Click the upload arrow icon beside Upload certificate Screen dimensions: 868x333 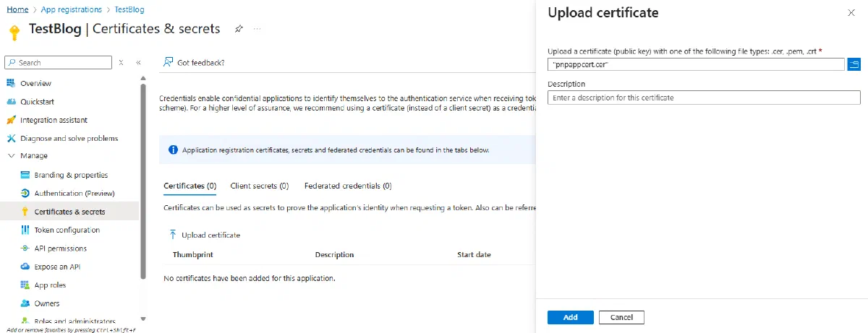click(x=173, y=235)
